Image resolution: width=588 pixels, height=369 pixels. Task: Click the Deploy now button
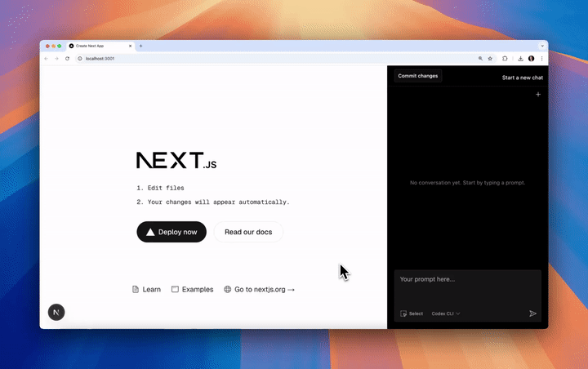171,232
